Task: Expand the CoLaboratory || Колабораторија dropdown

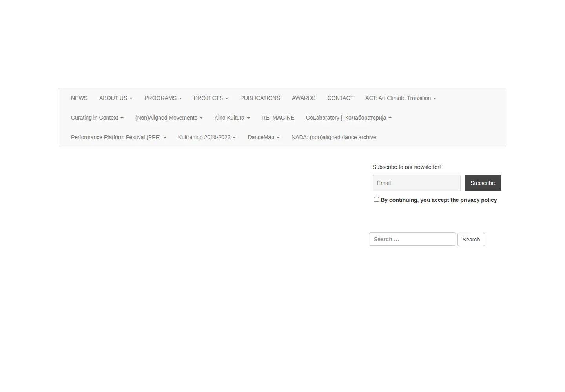Action: pyautogui.click(x=349, y=118)
